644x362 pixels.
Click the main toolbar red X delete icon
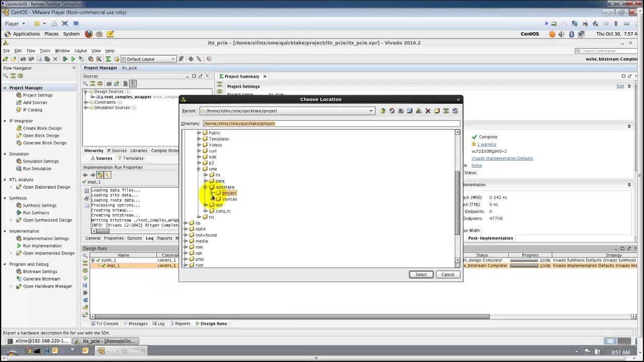click(55, 59)
